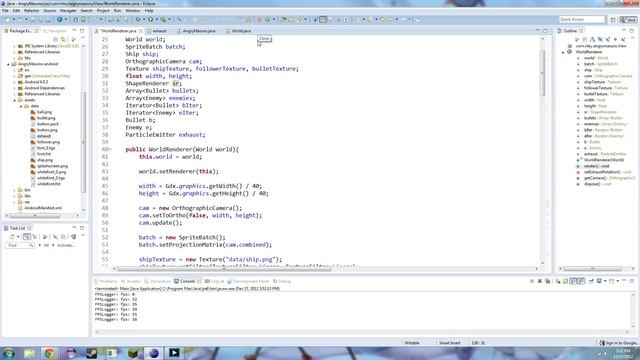Toggle Categorized view in Task List
Viewport: 640px width, 360px height.
[x=27, y=237]
